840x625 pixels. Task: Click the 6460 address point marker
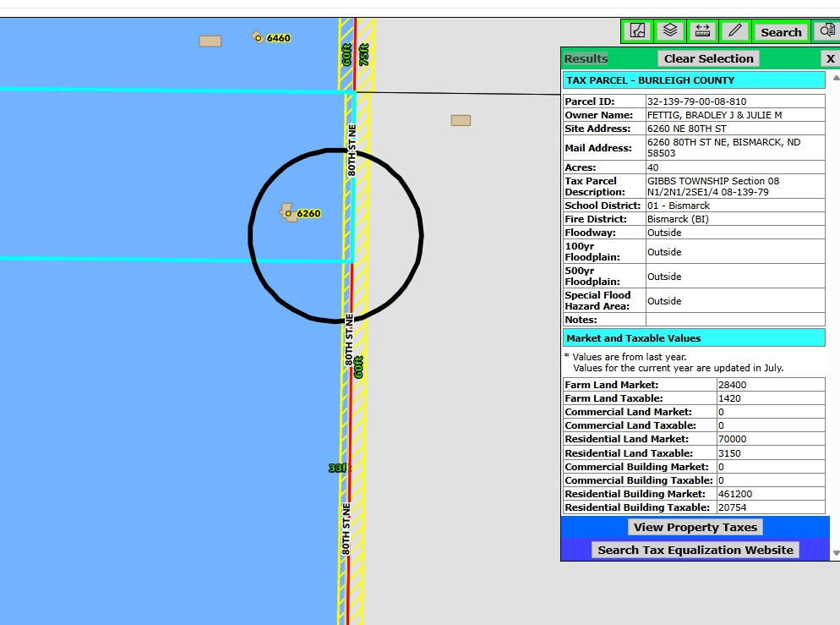click(258, 37)
